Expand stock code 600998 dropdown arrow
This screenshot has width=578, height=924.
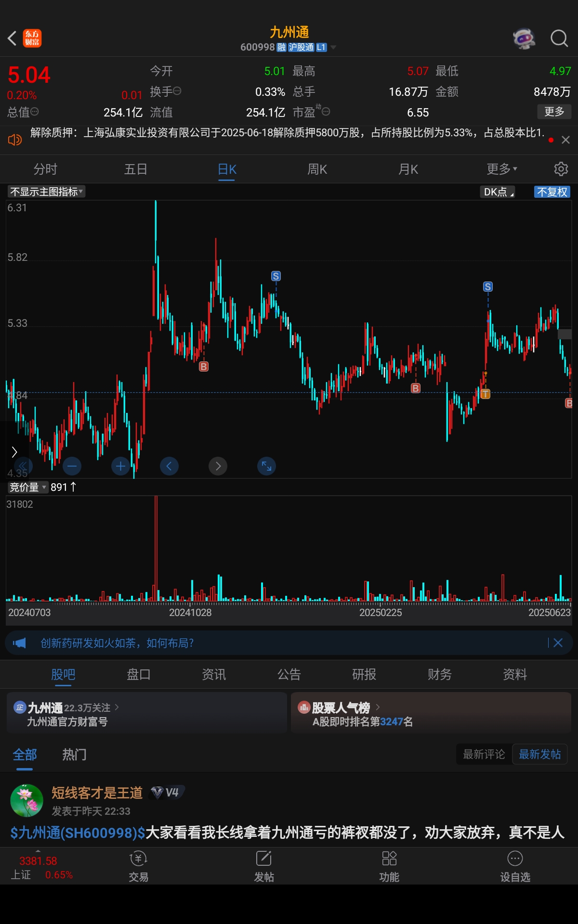(333, 47)
